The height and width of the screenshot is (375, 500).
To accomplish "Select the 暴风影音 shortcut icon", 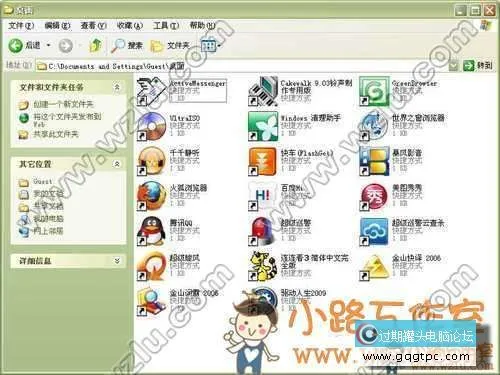I will click(x=374, y=162).
